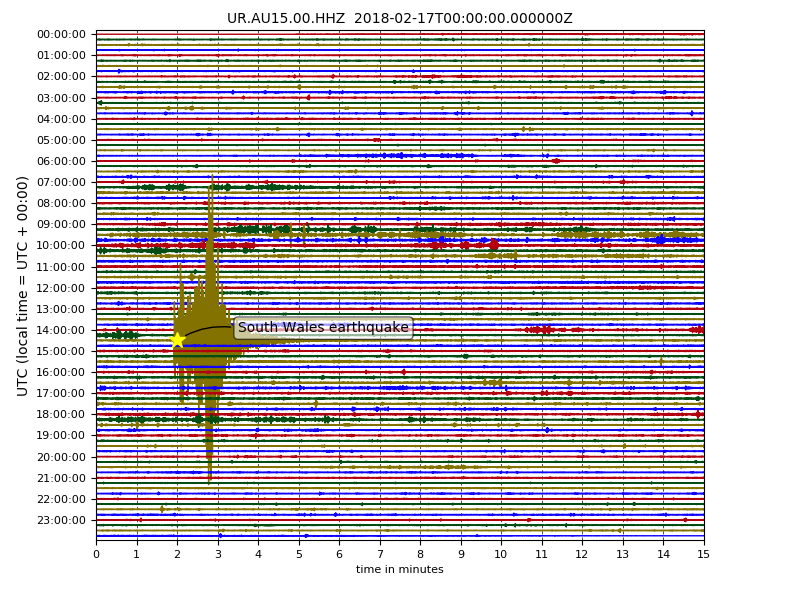800x600 pixels.
Task: Click the 04:00:00 time tick label
Action: (61, 119)
